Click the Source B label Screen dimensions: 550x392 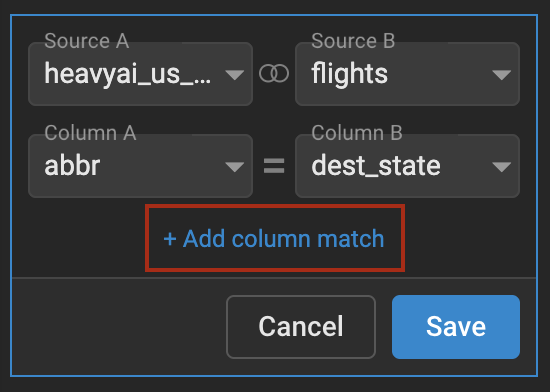(x=353, y=41)
